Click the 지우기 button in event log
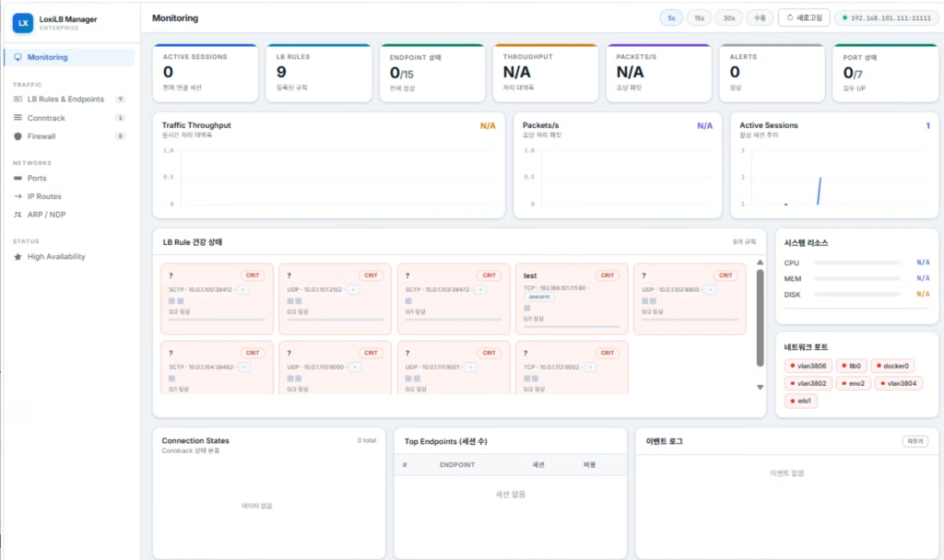944x560 pixels. (x=915, y=441)
